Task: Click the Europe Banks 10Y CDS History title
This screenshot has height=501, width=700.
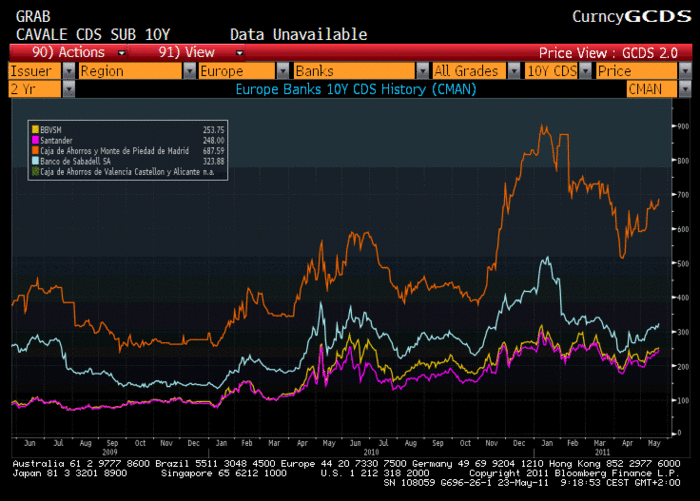Action: [x=356, y=89]
